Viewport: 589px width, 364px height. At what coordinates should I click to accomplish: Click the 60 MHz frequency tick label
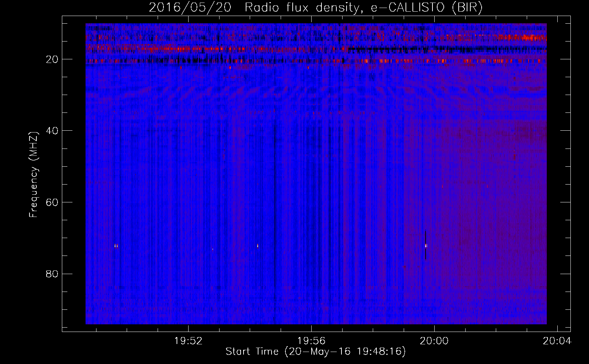pos(52,202)
